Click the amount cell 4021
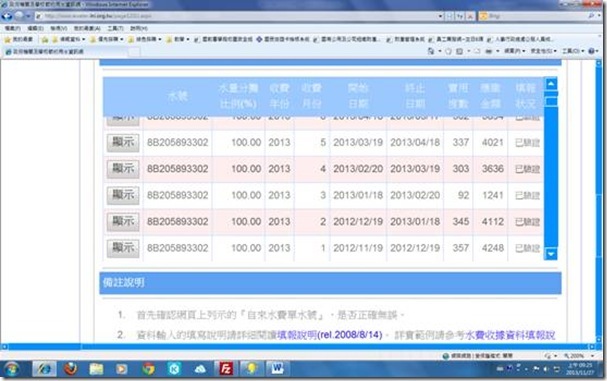Viewport: 607px width, 381px height. 493,142
